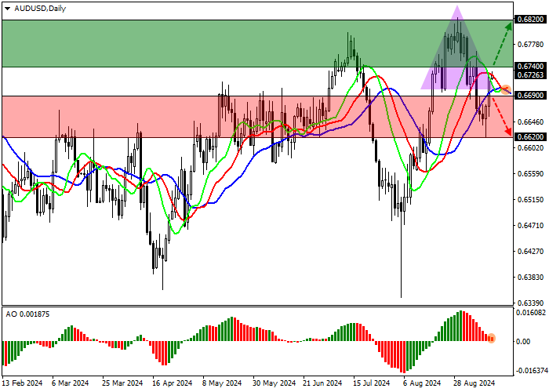
Task: Click the 15 Jul 2024 date label
Action: coord(372,383)
